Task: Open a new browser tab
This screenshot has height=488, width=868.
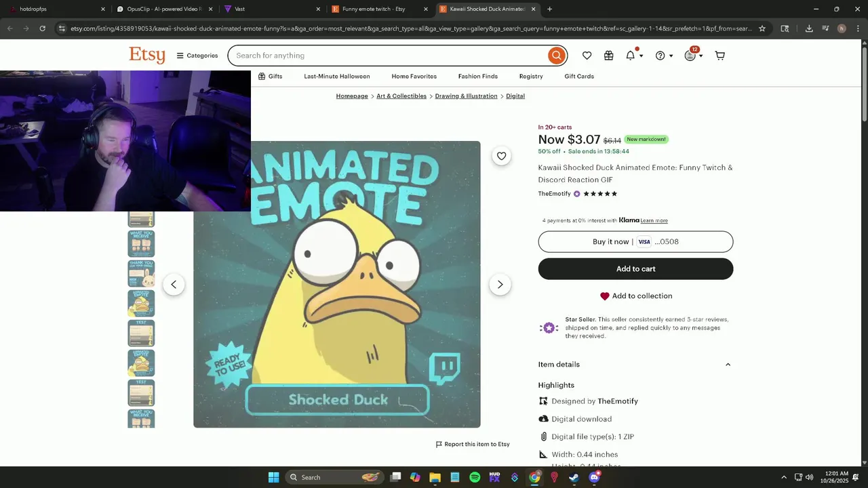Action: tap(549, 9)
